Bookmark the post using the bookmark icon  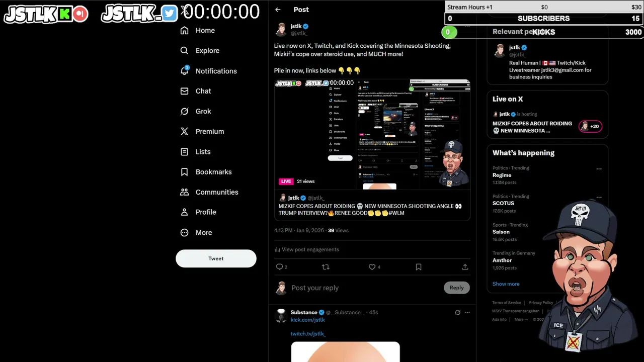419,267
